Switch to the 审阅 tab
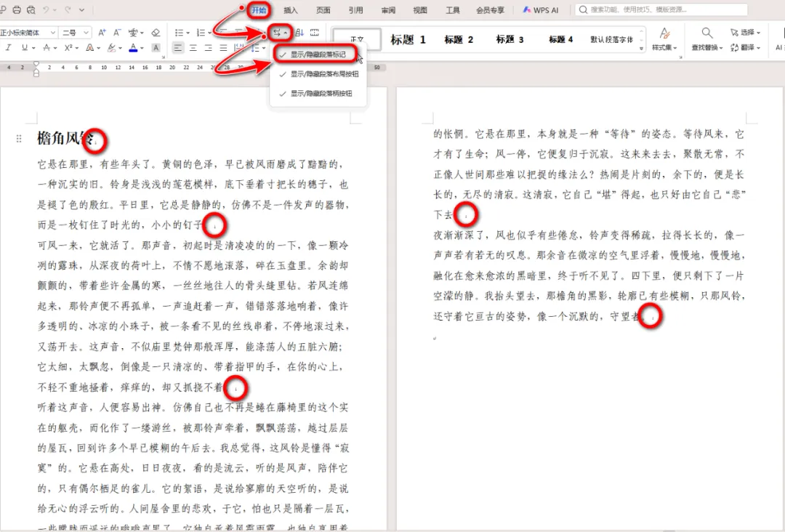The image size is (785, 532). [x=388, y=10]
